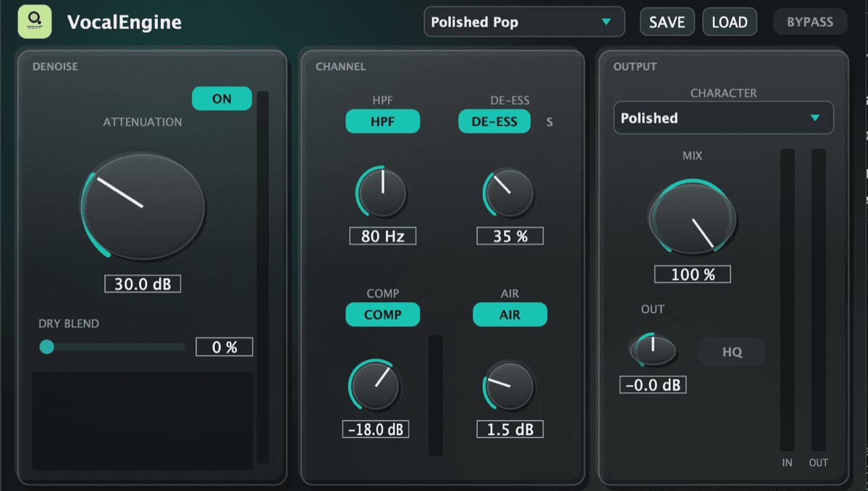
Task: Edit the -0.0 dB output value
Action: click(x=653, y=385)
